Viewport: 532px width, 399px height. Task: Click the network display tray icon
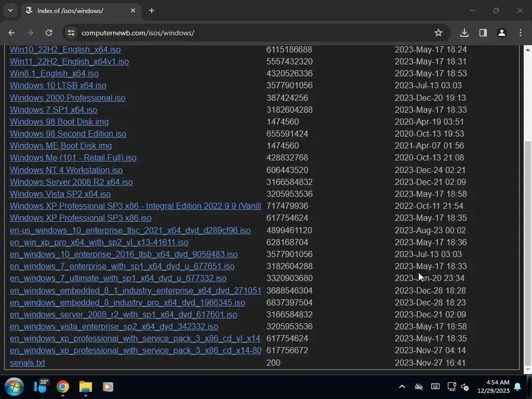451,387
